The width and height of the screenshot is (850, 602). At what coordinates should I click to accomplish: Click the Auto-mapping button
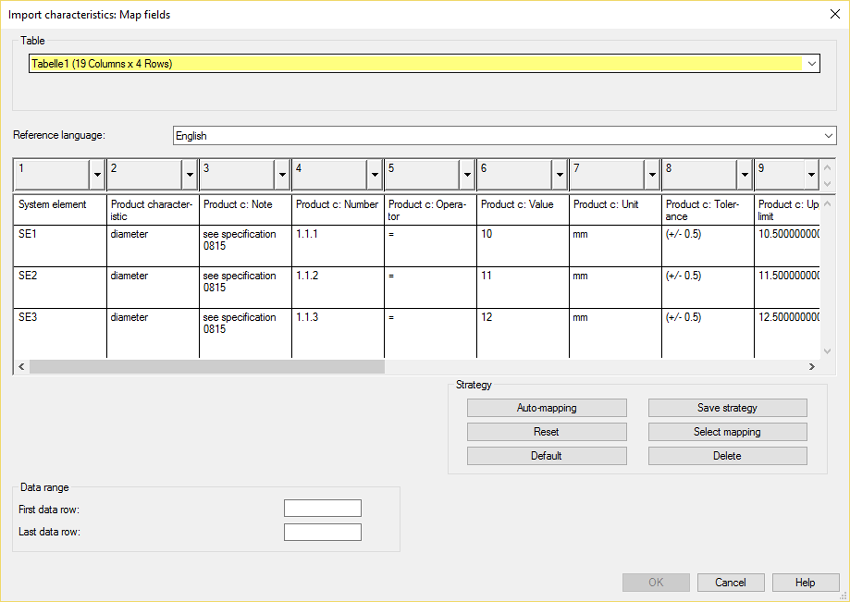pyautogui.click(x=546, y=408)
